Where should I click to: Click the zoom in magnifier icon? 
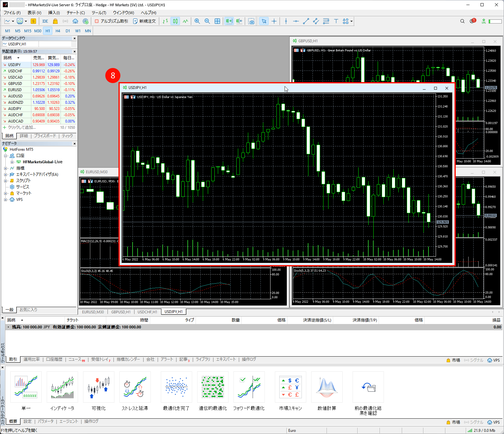[197, 21]
